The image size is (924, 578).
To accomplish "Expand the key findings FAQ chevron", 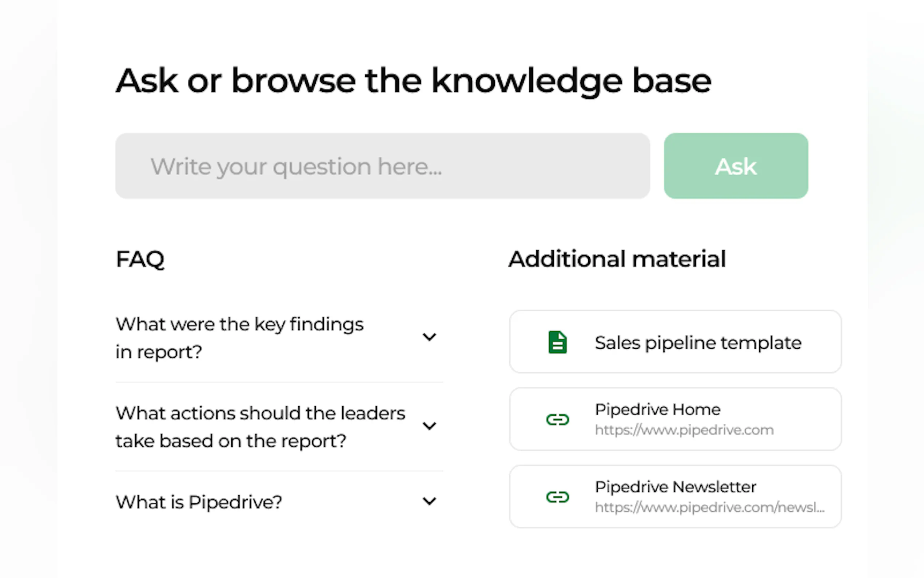I will (429, 337).
